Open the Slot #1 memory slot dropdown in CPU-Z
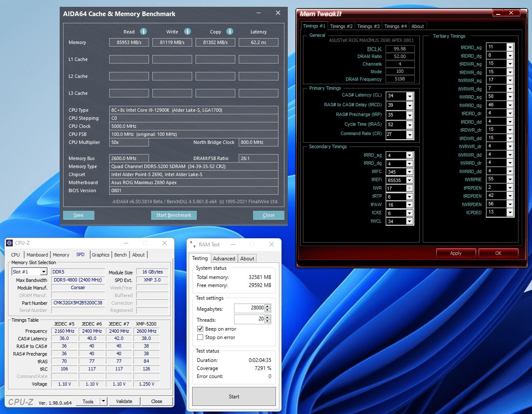The width and height of the screenshot is (532, 414). [43, 272]
